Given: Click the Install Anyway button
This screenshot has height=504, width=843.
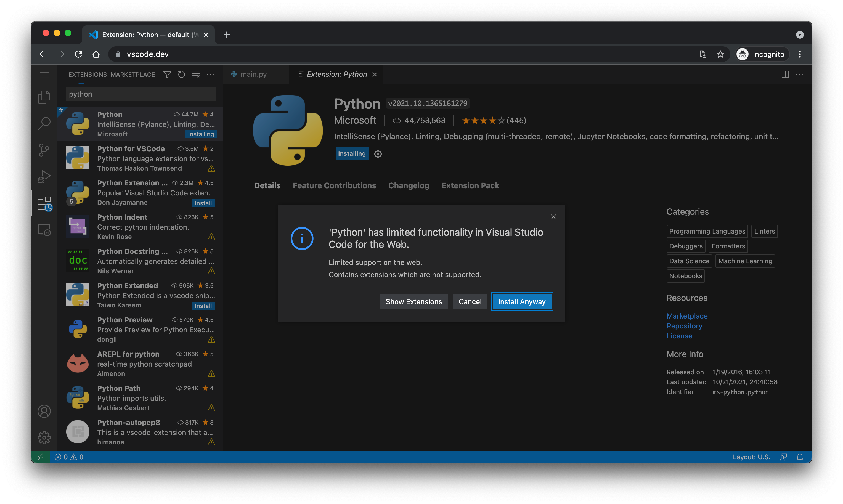Looking at the screenshot, I should click(x=522, y=302).
